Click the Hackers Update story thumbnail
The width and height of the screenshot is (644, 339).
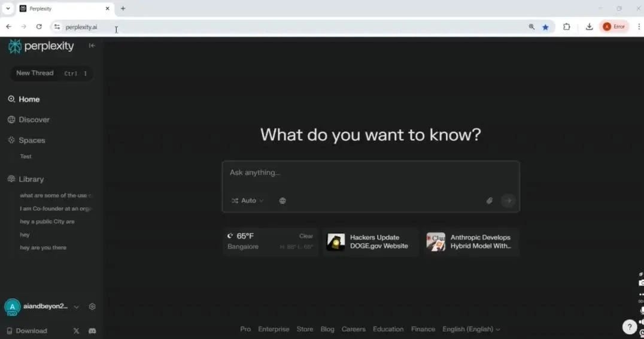point(336,241)
